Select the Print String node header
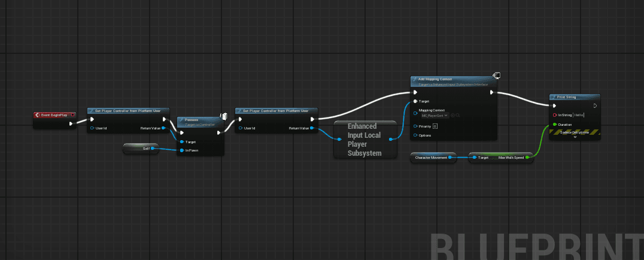The width and height of the screenshot is (644, 260). pyautogui.click(x=575, y=97)
